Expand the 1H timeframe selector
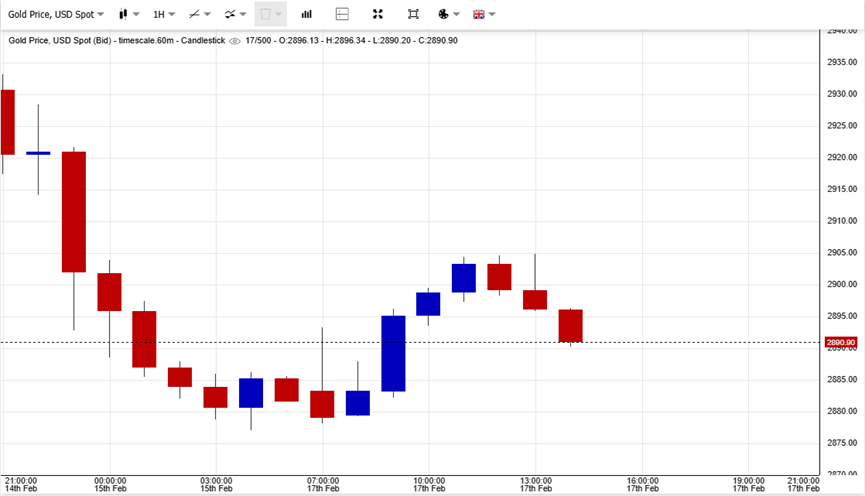The height and width of the screenshot is (496, 865). click(163, 14)
